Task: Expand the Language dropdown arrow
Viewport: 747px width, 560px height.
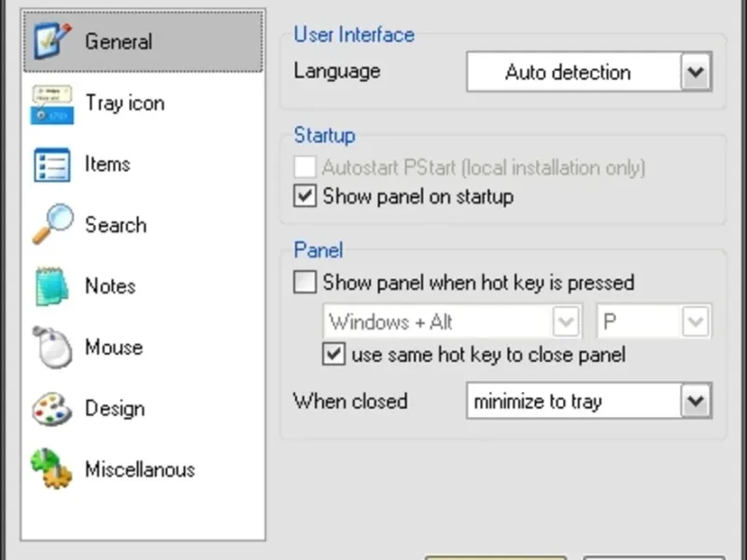Action: point(696,72)
